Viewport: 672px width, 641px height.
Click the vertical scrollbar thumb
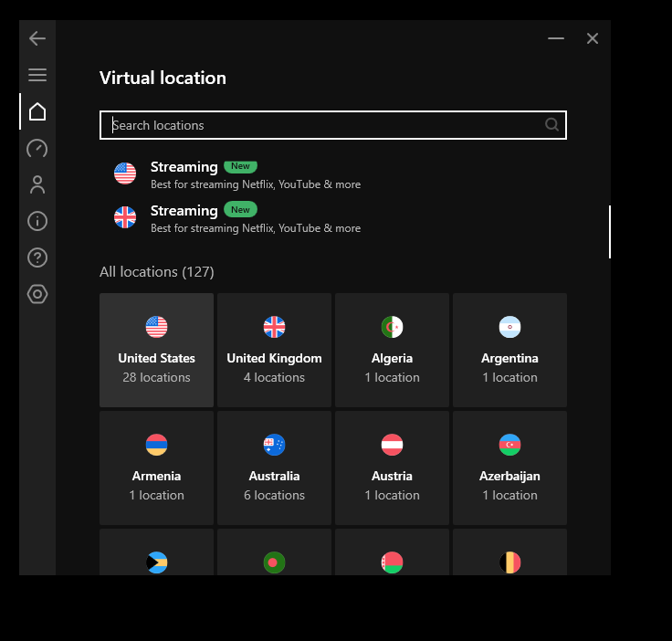click(x=609, y=232)
